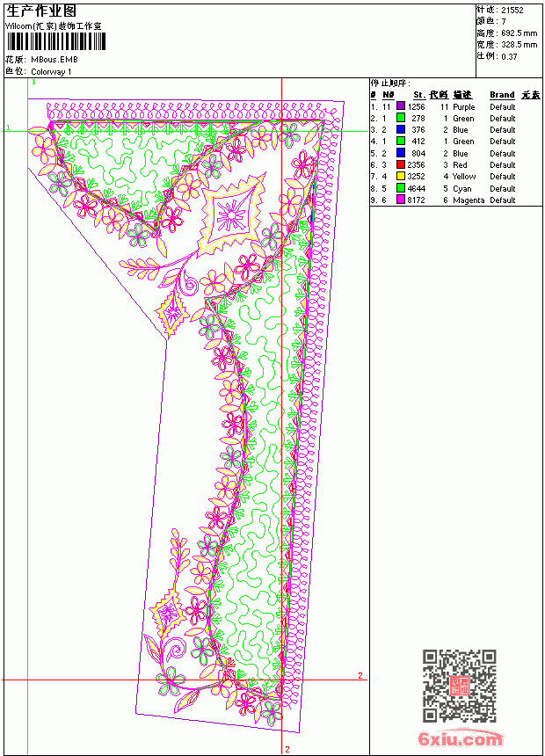Click the yellow diamond motif in design
The width and height of the screenshot is (545, 756).
click(x=232, y=210)
